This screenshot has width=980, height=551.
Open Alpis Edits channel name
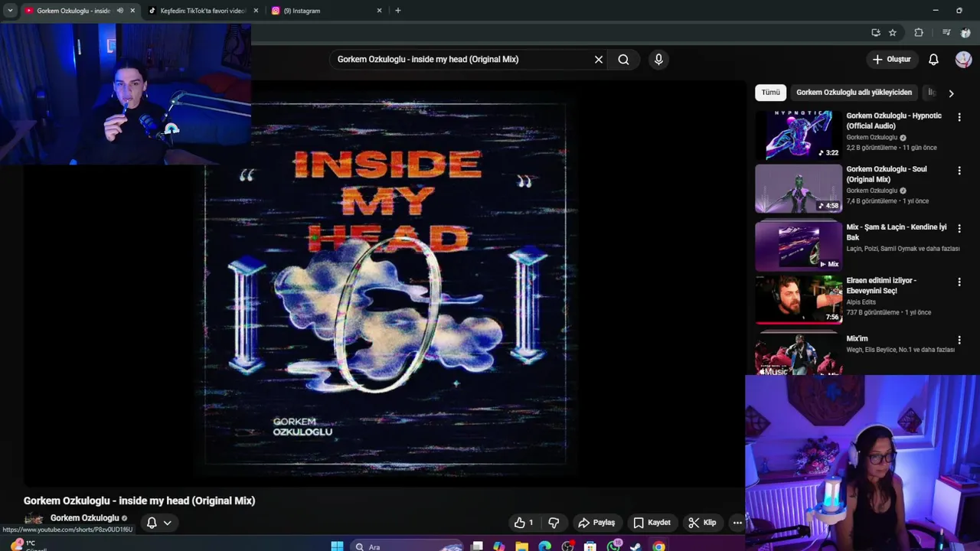click(861, 302)
